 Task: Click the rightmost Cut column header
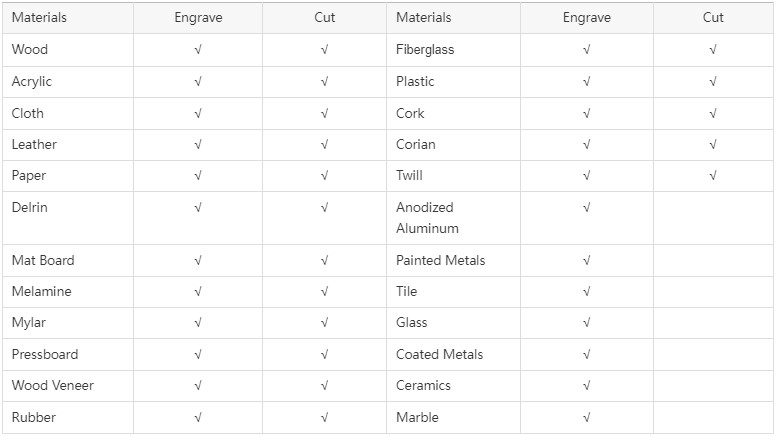(x=713, y=18)
